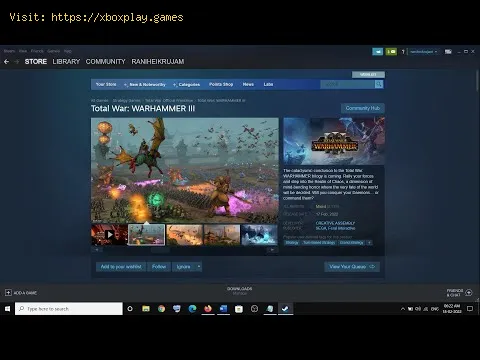Open Microsoft Word from taskbar
480x360 pixels.
223,309
